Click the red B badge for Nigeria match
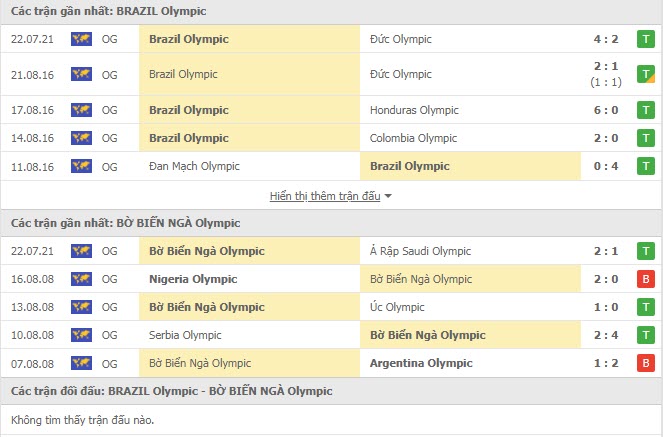This screenshot has height=437, width=663. click(646, 279)
